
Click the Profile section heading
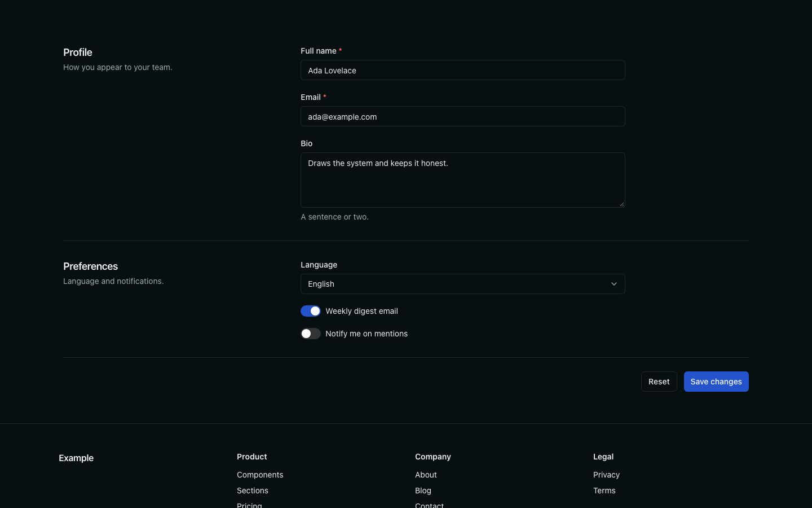coord(78,52)
